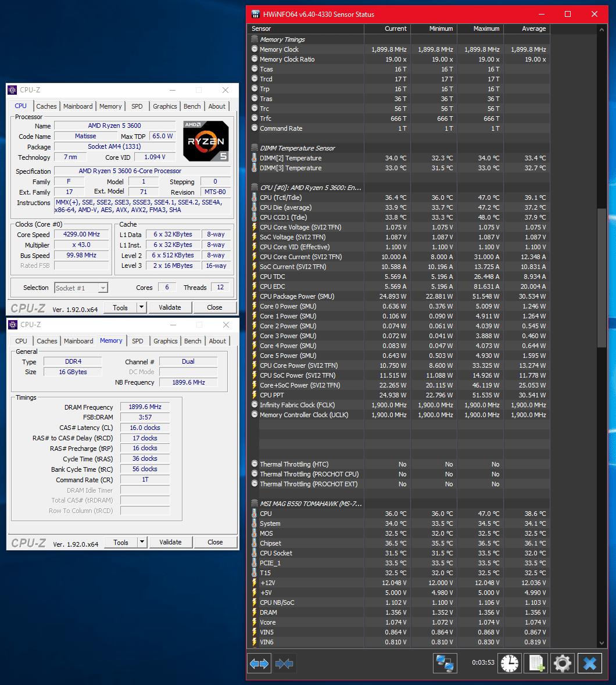616x685 pixels.
Task: Click the clock icon of Infinity Fabric Clock
Action: pos(255,404)
